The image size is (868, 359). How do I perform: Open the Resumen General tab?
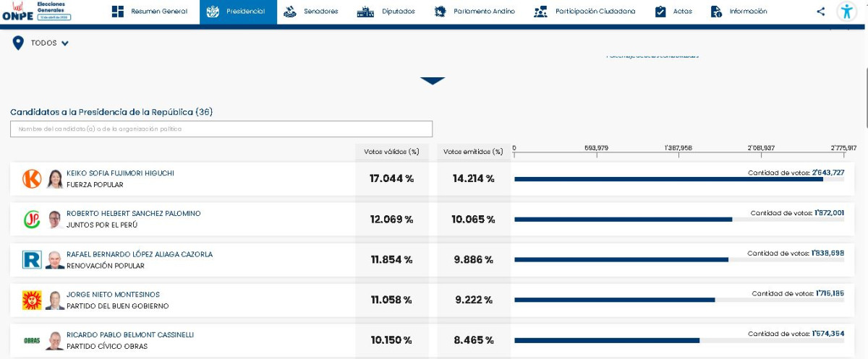click(150, 12)
